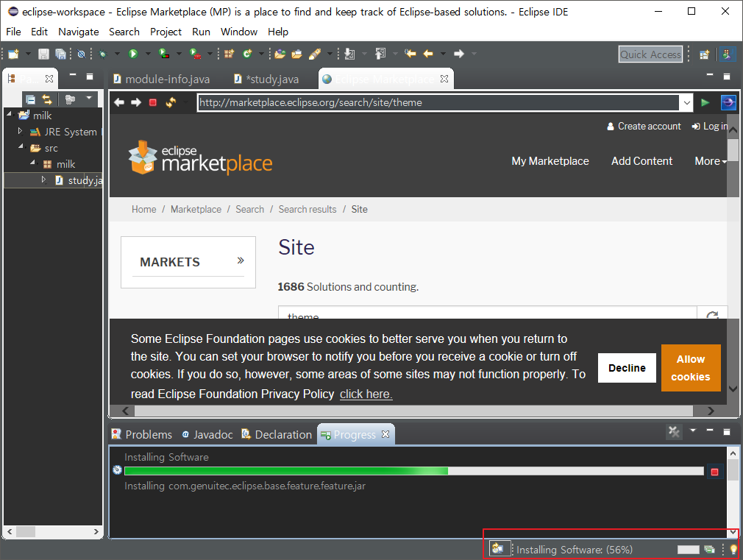Click the browser Back arrow
The width and height of the screenshot is (743, 560).
pos(119,102)
